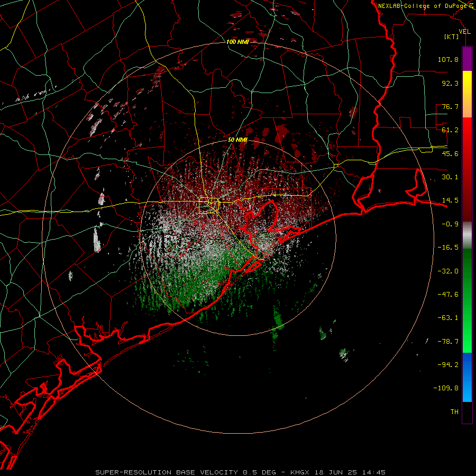Click the Super-Resolution Base Velocity caption text
The width and height of the screenshot is (476, 476).
pyautogui.click(x=241, y=472)
